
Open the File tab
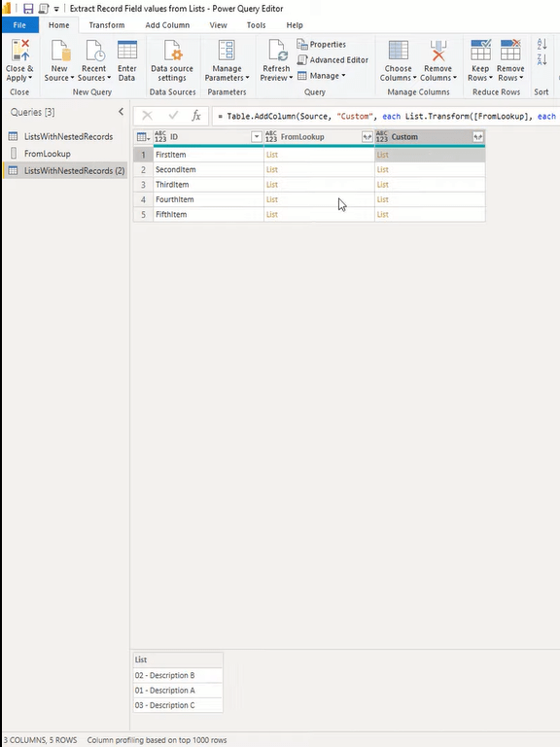(19, 25)
